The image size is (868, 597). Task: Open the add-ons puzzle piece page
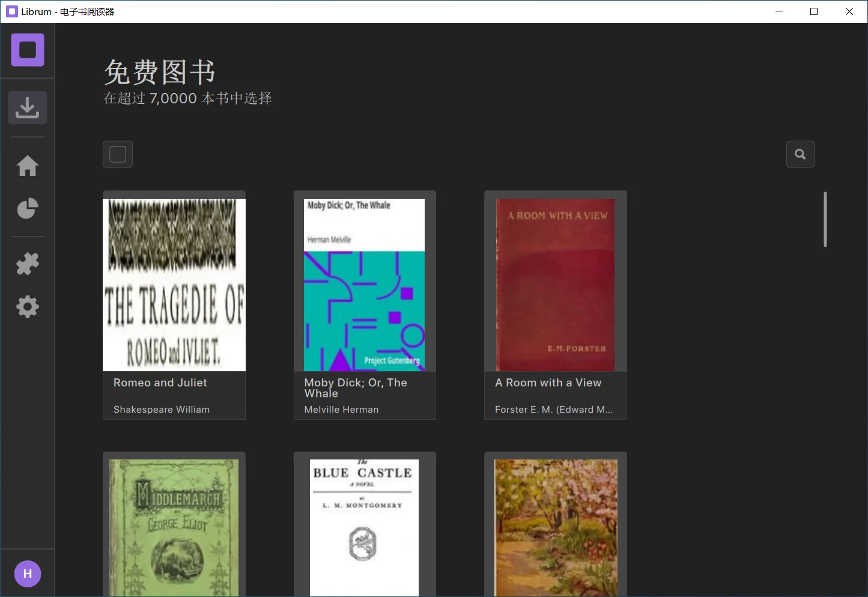click(x=28, y=264)
